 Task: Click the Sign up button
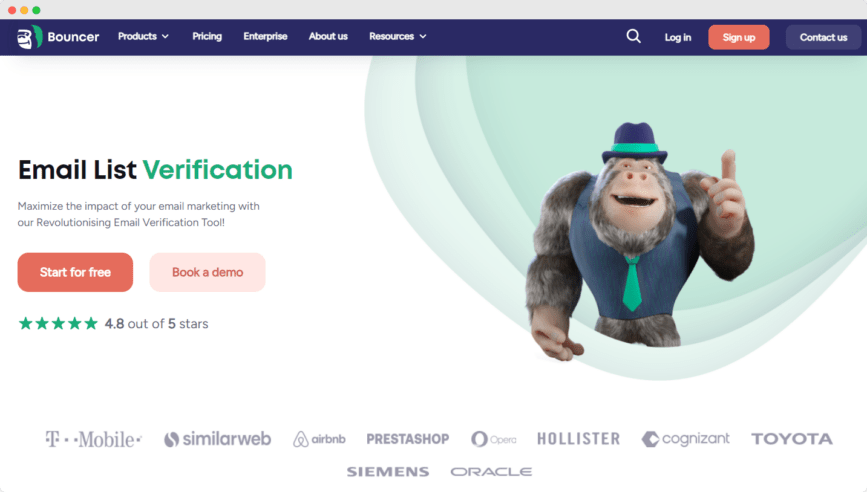[x=739, y=37]
